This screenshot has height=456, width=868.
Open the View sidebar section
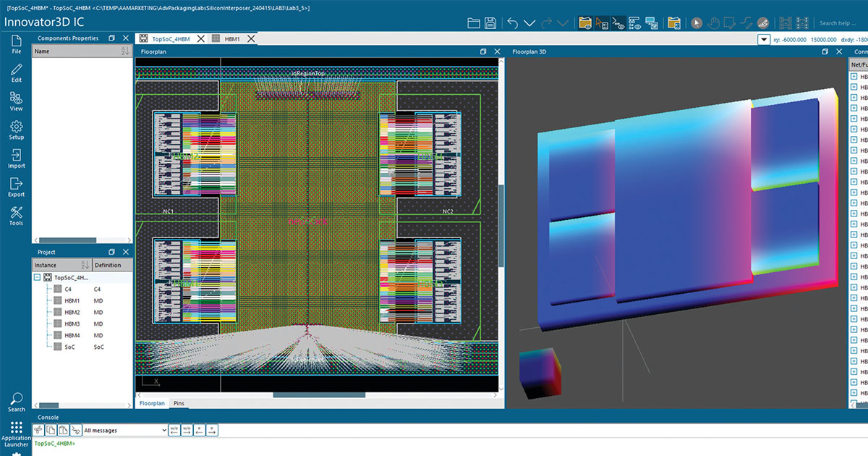(16, 101)
